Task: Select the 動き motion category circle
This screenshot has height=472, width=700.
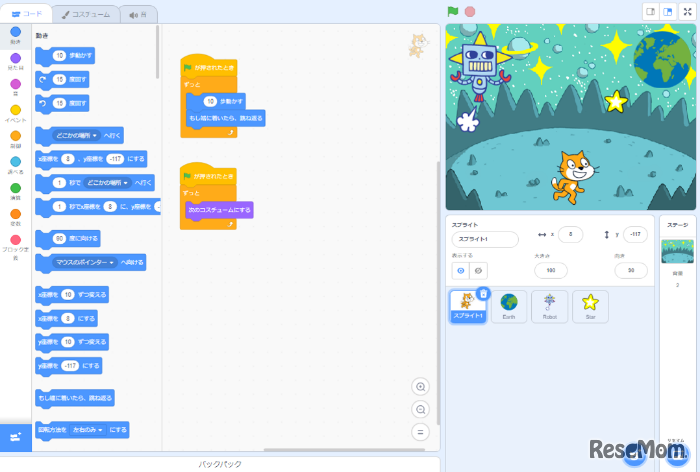Action: tap(16, 32)
